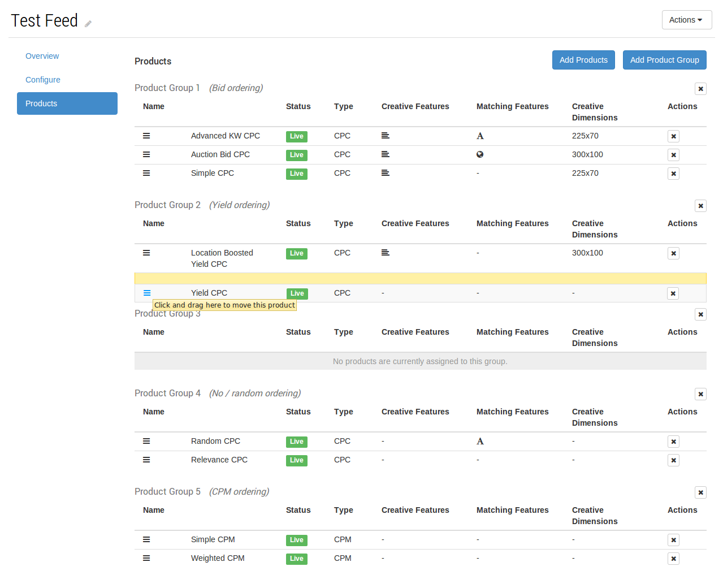
Task: Delete Product Group 5 using its X
Action: pyautogui.click(x=700, y=492)
